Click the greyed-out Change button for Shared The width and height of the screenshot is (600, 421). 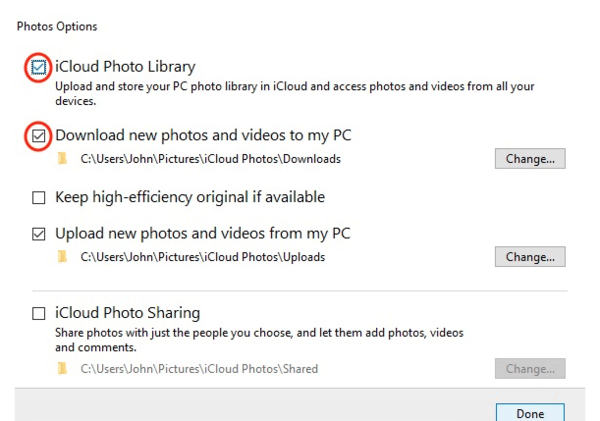[x=530, y=369]
